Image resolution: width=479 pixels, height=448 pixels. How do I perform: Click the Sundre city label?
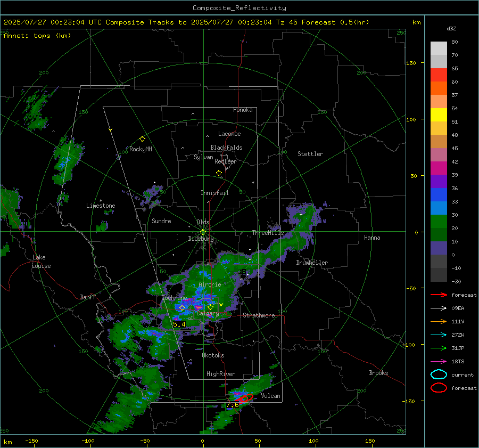(161, 221)
